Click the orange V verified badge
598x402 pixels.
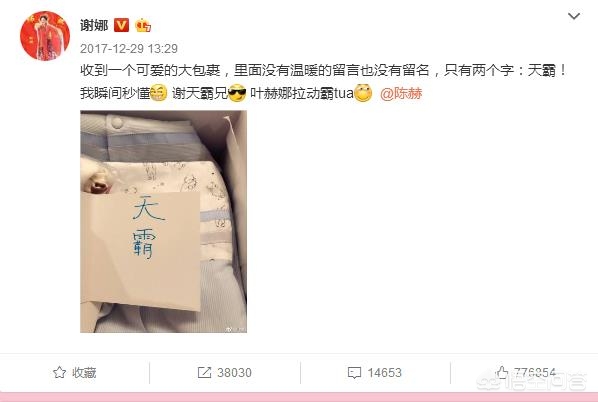[121, 25]
